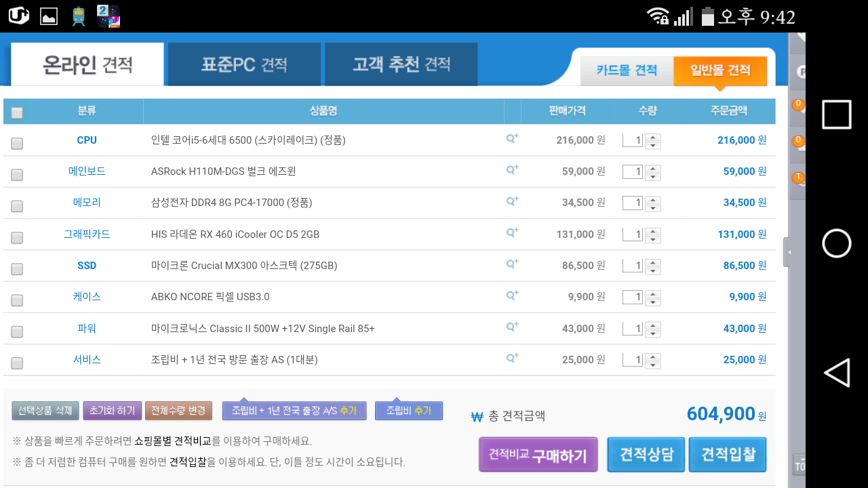Click product name ABKO NCORE 픽셀 USB3.0

[210, 297]
